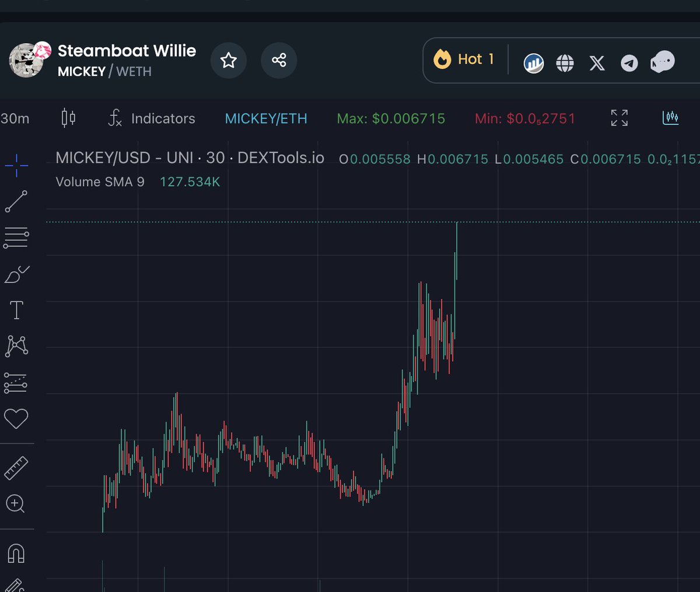Add Steamboat Willie to favorites star

228,60
